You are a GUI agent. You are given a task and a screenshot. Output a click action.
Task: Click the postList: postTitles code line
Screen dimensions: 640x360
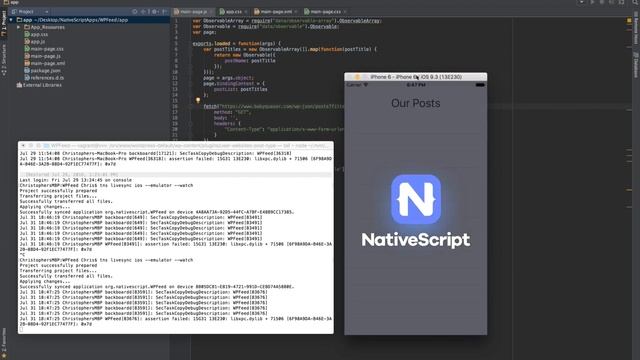pyautogui.click(x=241, y=89)
